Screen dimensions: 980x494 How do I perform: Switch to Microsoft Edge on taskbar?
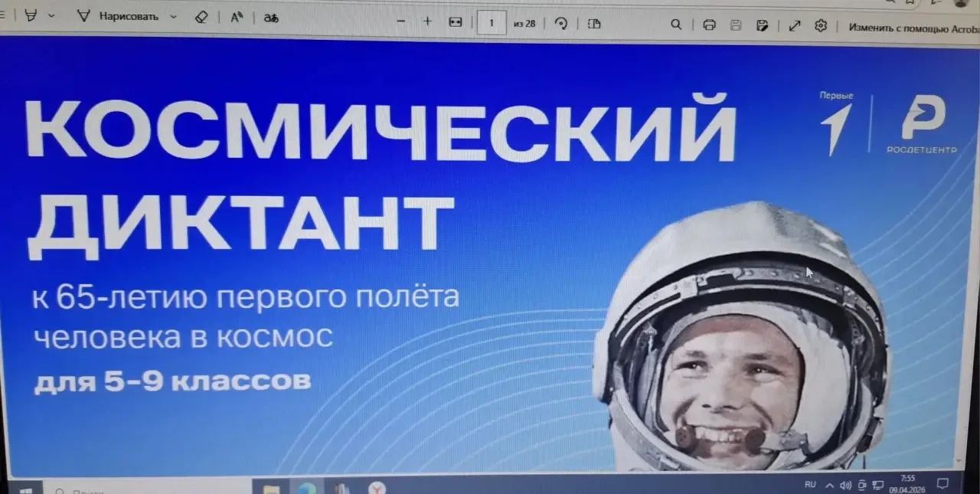point(307,488)
